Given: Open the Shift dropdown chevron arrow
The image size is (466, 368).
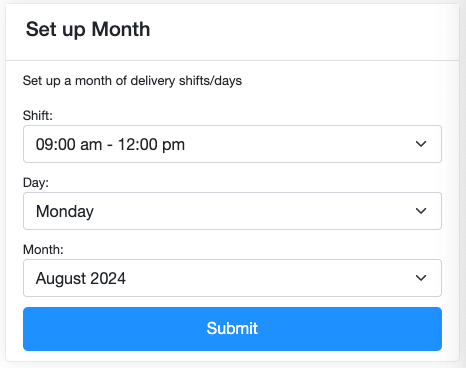Looking at the screenshot, I should coord(421,144).
